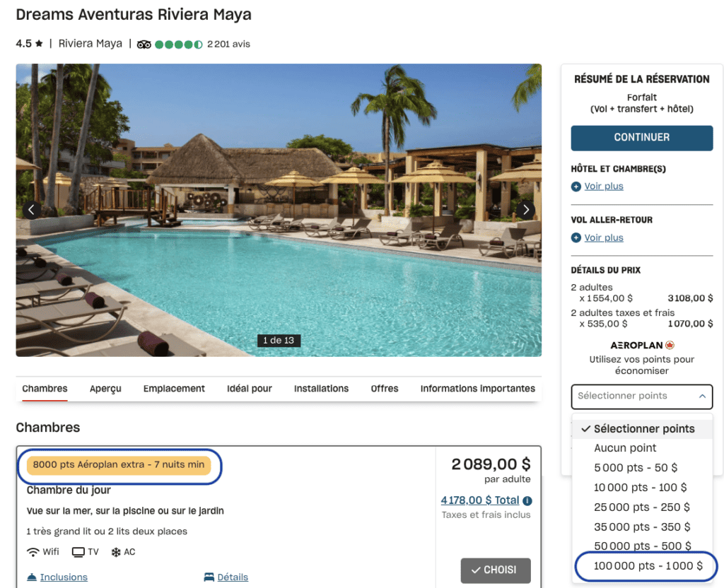Screen dimensions: 724x588
Task: Open the Informations importantes tab
Action: pyautogui.click(x=477, y=389)
